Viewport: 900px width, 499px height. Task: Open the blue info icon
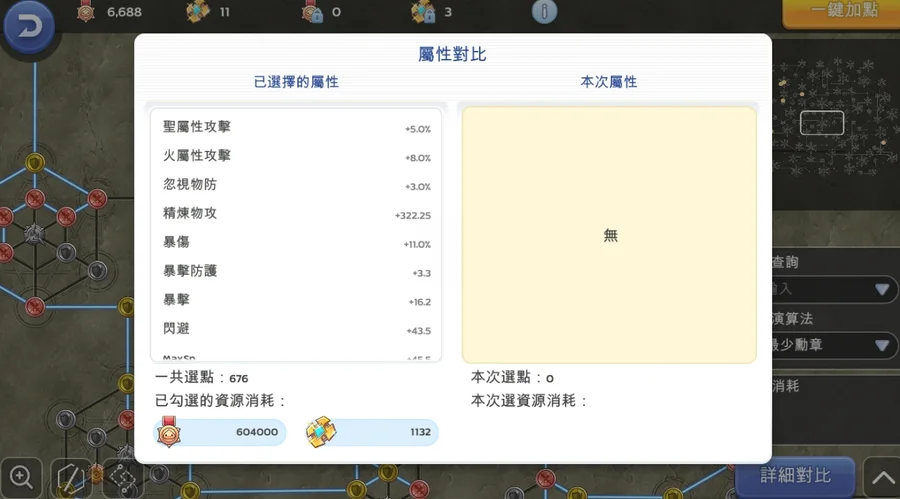(x=544, y=11)
